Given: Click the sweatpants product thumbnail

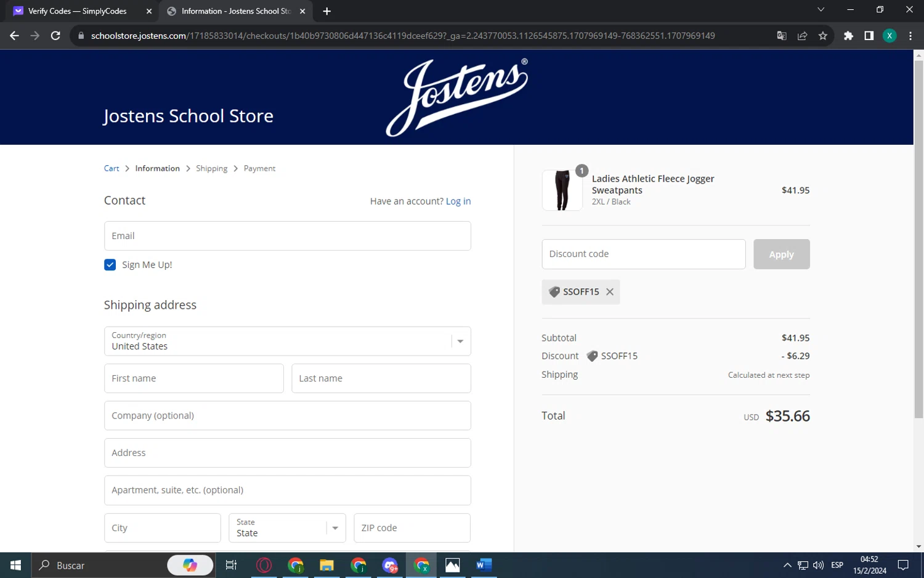Looking at the screenshot, I should coord(562,190).
